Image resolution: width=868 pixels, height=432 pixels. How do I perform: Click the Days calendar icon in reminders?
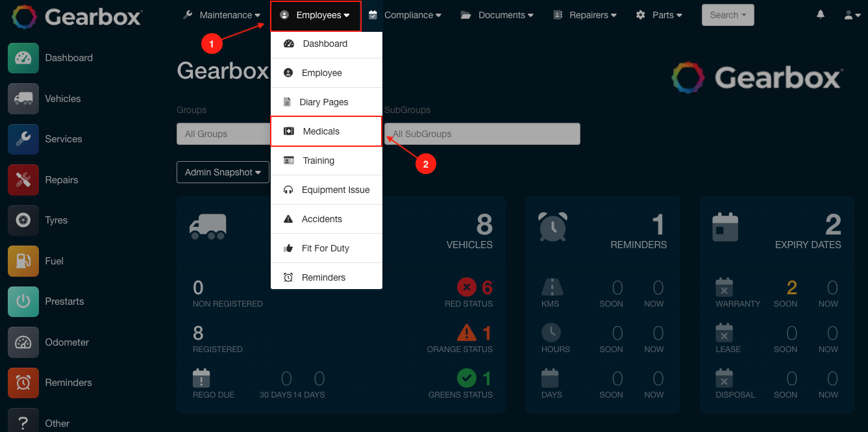tap(550, 378)
